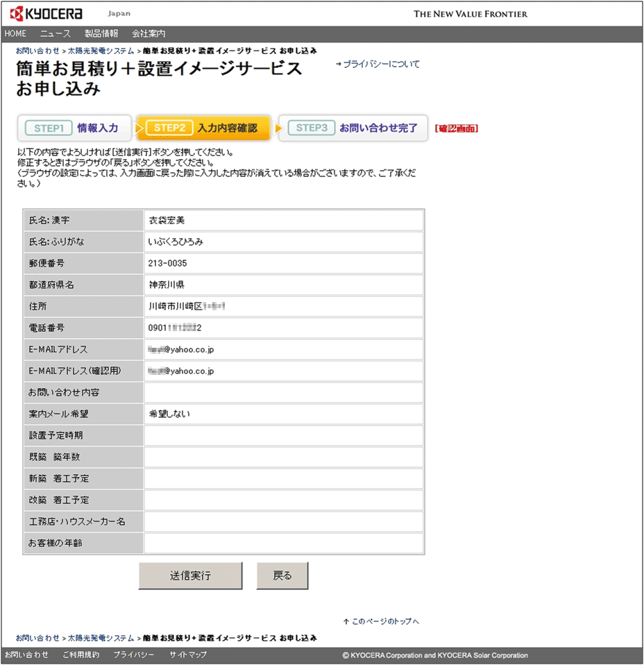Click the 送信実行 submit button

point(190,575)
